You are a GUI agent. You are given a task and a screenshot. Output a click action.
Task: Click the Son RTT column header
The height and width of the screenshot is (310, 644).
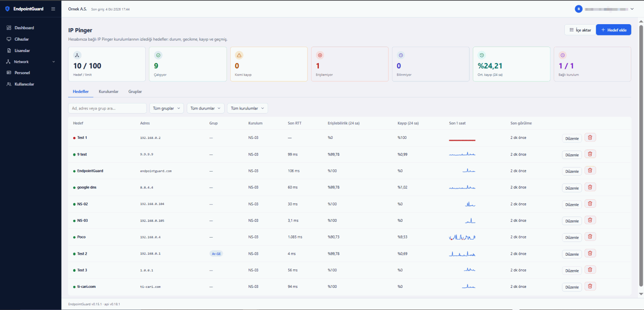click(295, 123)
